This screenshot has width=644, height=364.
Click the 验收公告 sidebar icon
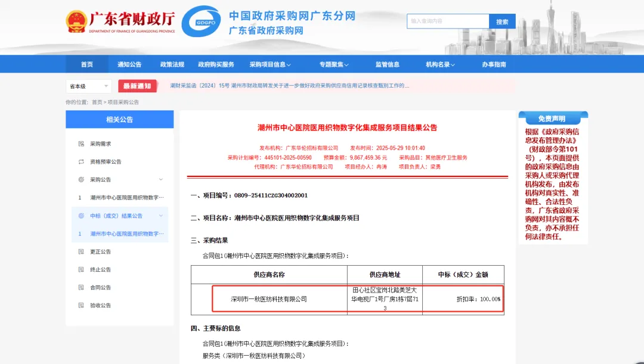pos(81,305)
